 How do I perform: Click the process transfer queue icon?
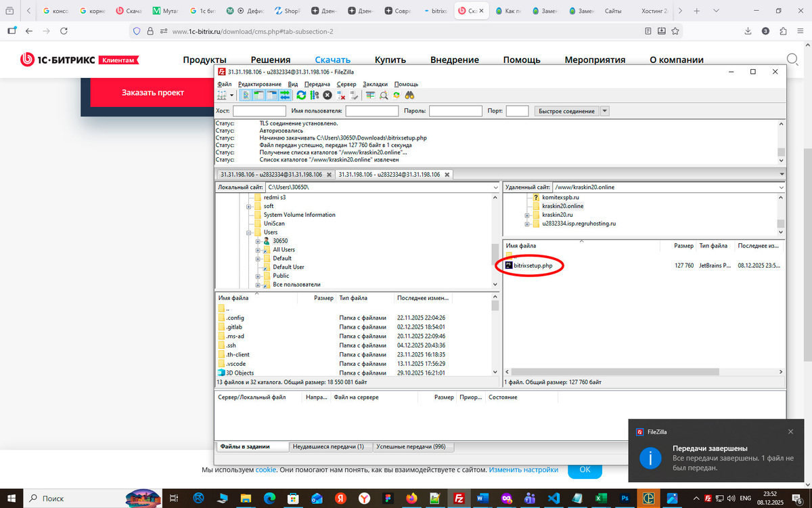click(315, 95)
